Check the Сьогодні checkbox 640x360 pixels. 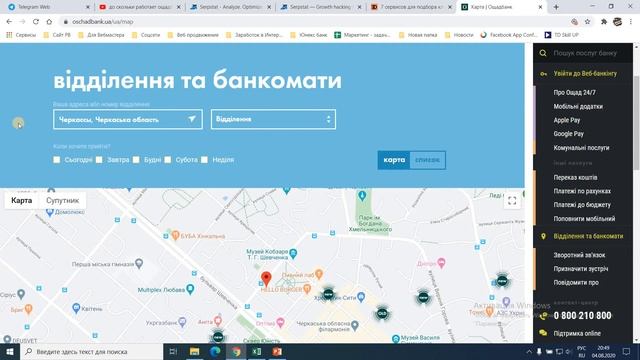[x=57, y=160]
